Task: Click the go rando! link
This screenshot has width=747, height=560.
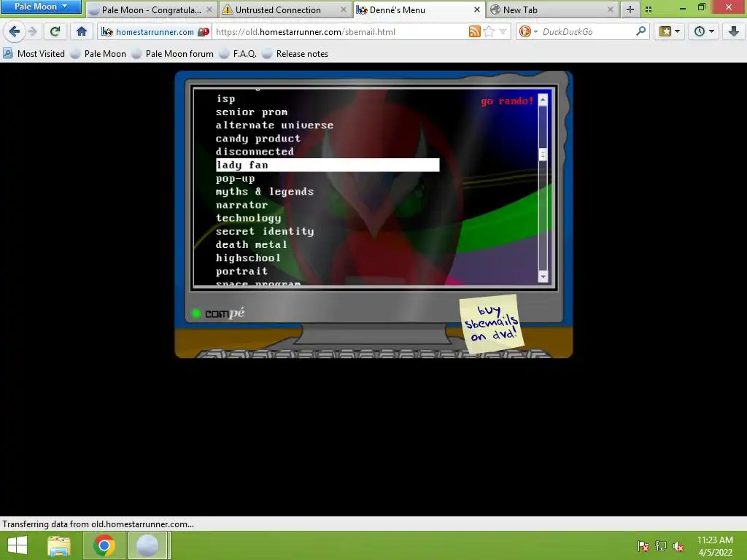Action: [507, 101]
